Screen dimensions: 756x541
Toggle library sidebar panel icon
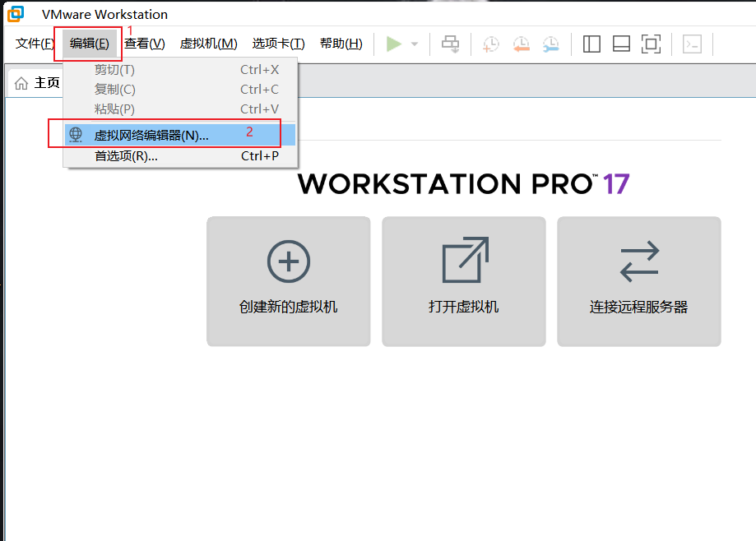(591, 44)
